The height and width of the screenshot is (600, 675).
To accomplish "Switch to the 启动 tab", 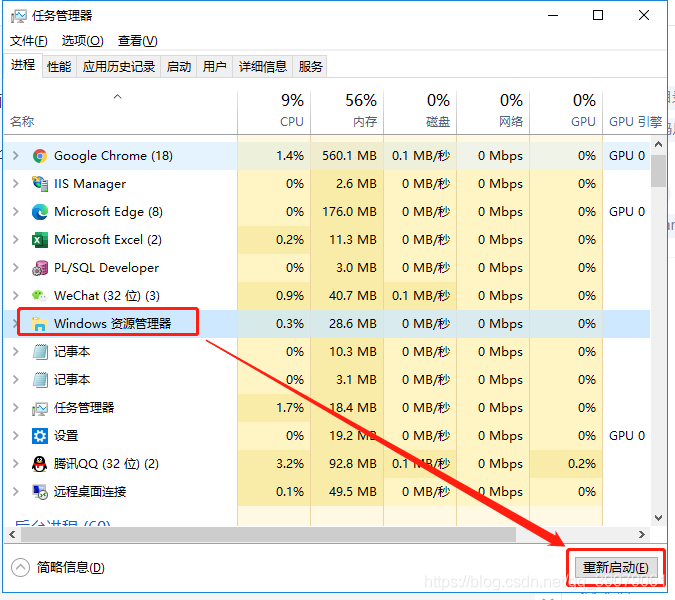I will 179,67.
